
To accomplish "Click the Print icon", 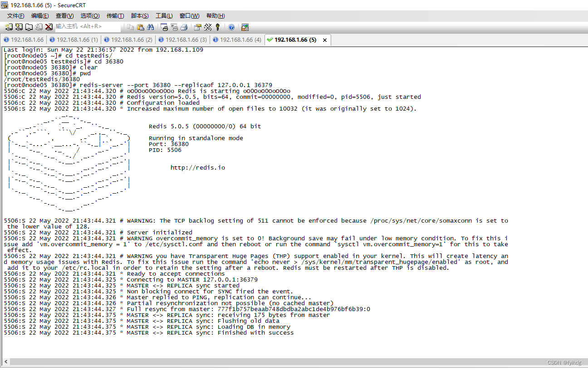I will [184, 27].
